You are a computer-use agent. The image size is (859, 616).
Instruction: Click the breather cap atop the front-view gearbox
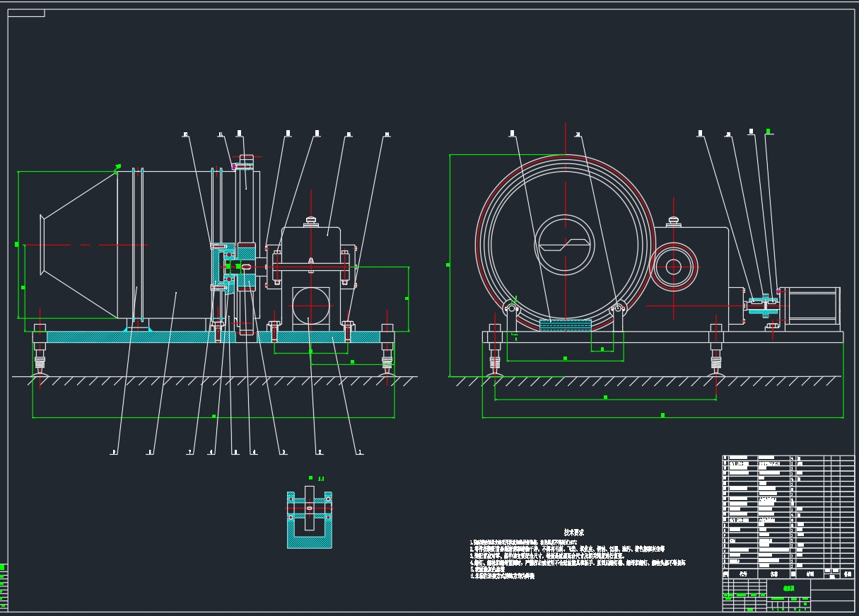674,221
